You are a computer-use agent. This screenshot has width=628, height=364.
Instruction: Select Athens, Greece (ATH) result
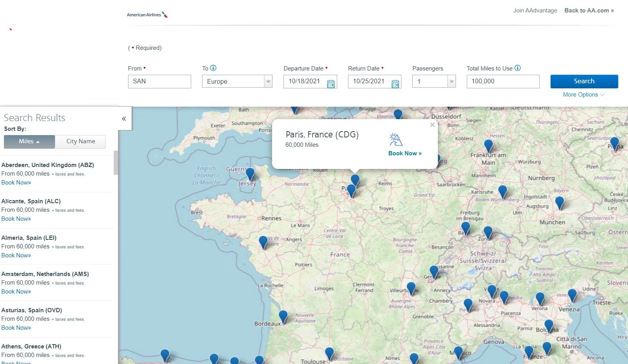(x=31, y=346)
